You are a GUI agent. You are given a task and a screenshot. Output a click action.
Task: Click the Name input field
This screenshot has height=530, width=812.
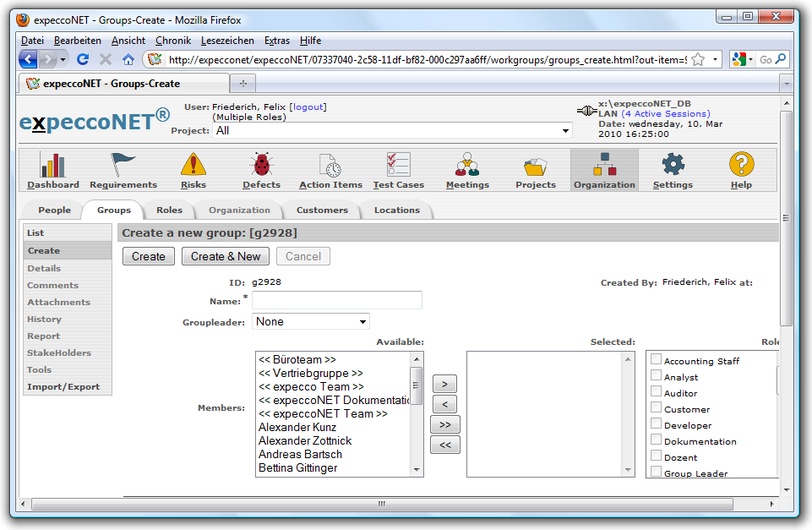pos(337,300)
